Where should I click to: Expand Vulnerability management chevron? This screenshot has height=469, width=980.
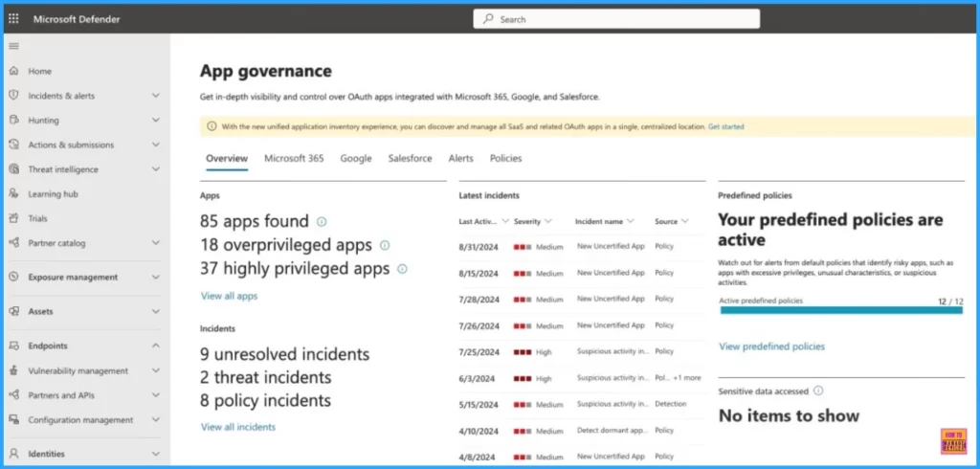pyautogui.click(x=156, y=370)
